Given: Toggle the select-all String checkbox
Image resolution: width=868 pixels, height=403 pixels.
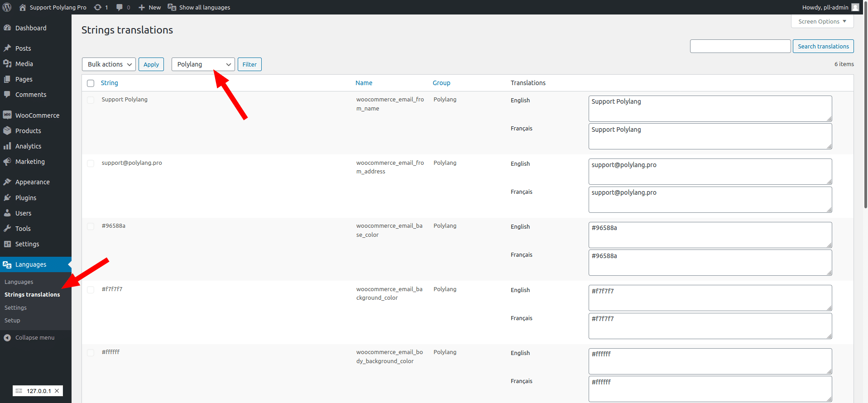Looking at the screenshot, I should (x=91, y=83).
